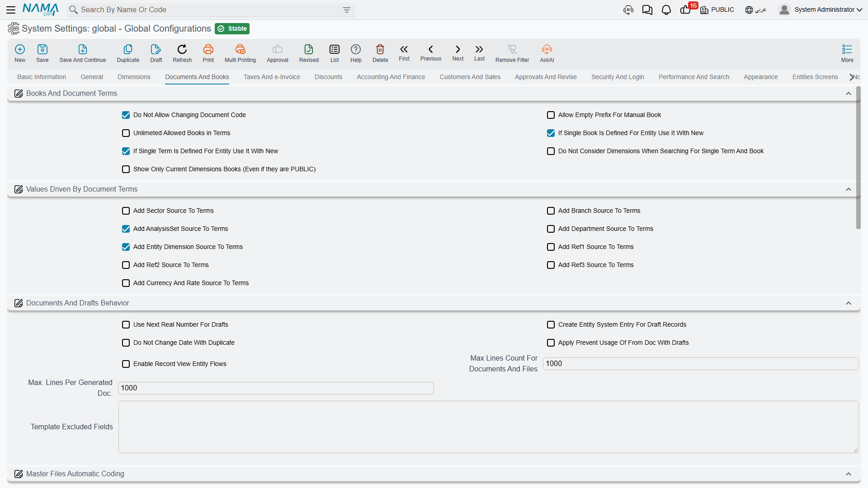Enable Unlimeted Allowed Books in Terms
Screen dimensions: 868x488
coord(126,133)
